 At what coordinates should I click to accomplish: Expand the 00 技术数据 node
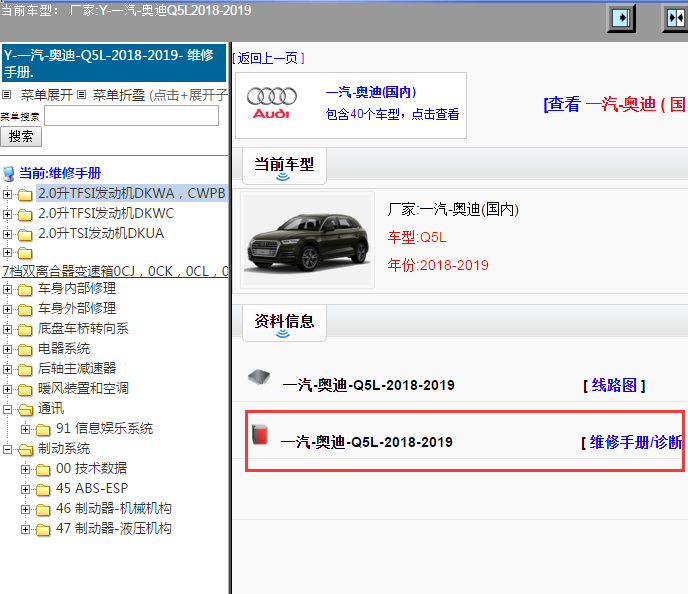pos(25,469)
